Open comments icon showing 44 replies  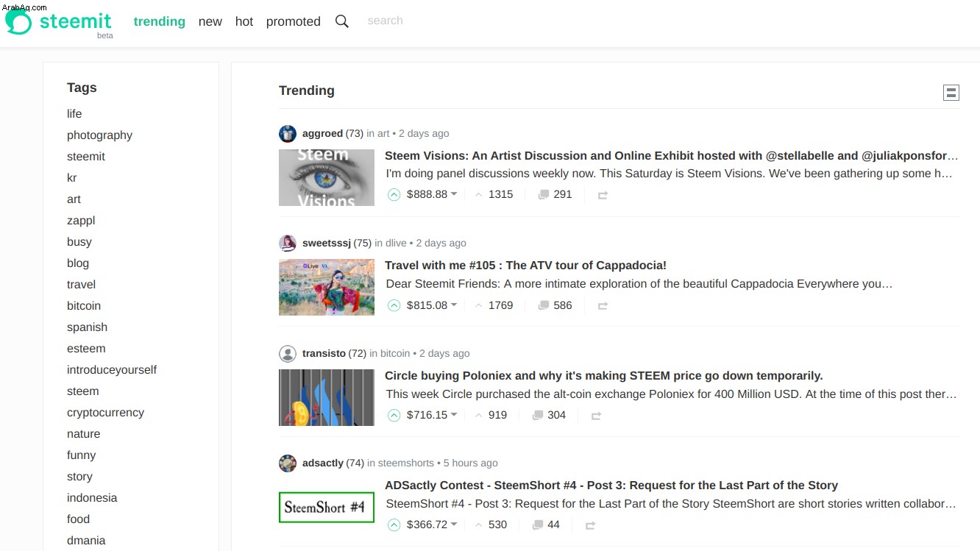[x=538, y=525]
